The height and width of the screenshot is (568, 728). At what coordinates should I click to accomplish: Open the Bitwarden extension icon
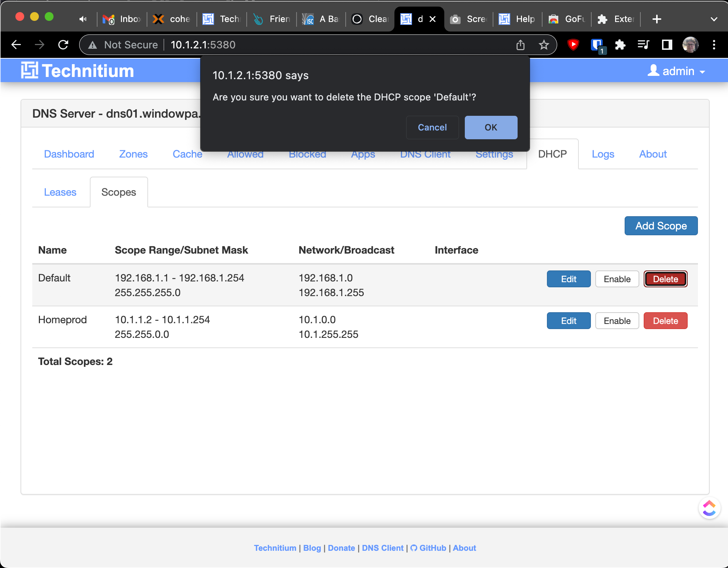597,45
